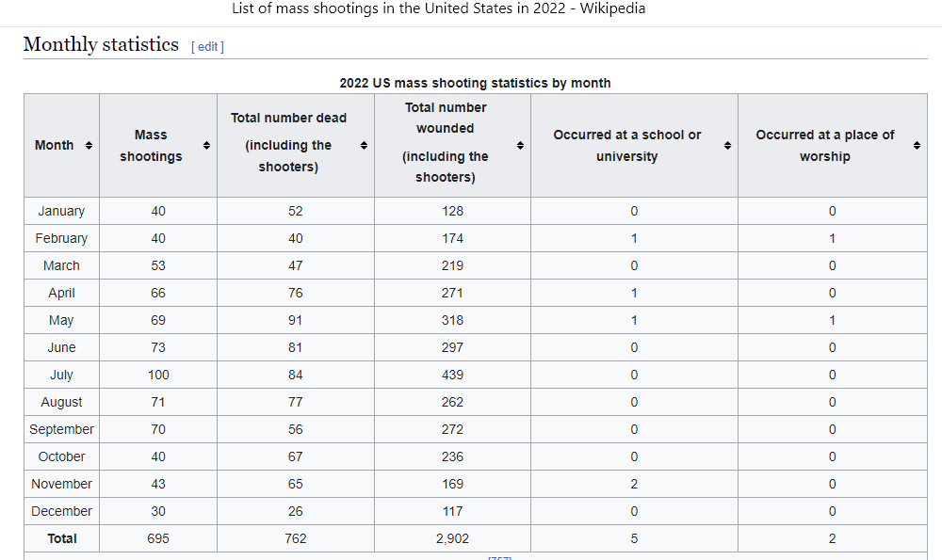Click the Mass shootings header label
The height and width of the screenshot is (560, 942).
151,146
